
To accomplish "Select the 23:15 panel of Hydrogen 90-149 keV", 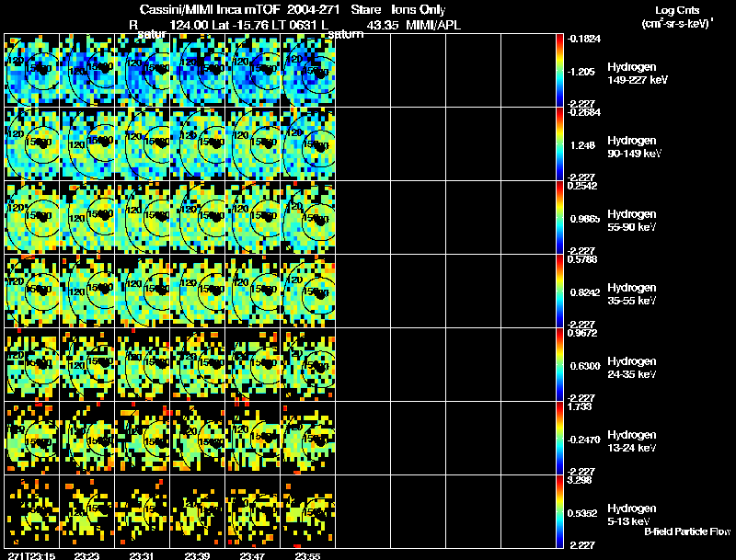I will pos(31,144).
